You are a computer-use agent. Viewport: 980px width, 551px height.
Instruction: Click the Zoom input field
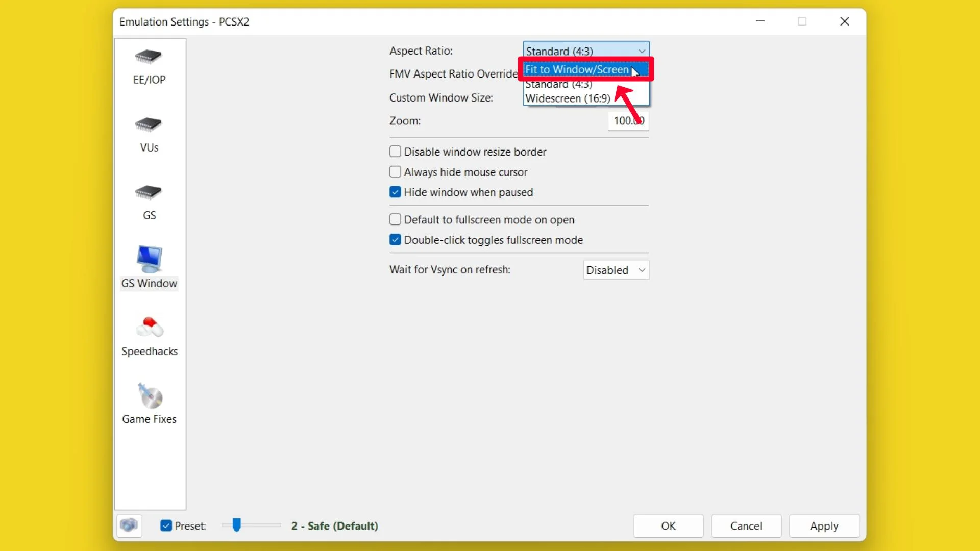626,120
